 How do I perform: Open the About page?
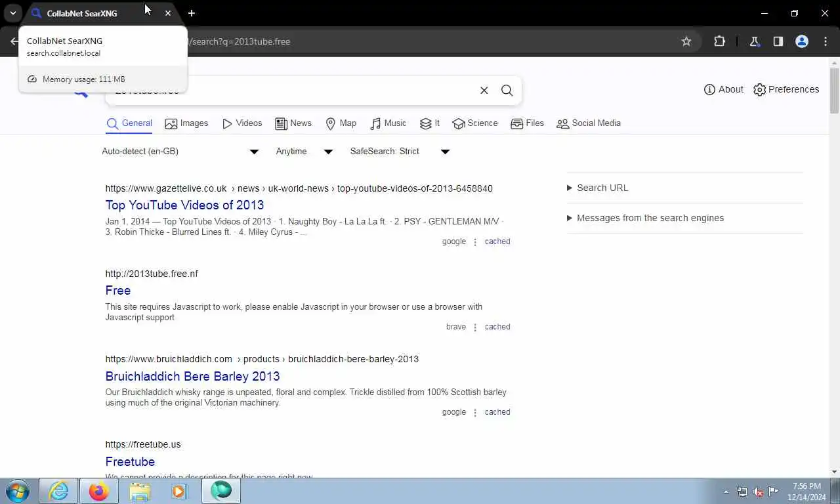click(723, 89)
